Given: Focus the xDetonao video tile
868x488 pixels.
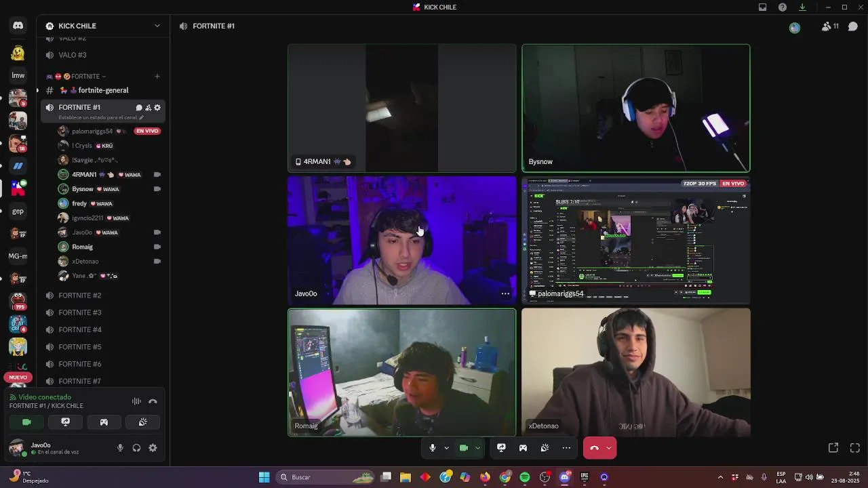Looking at the screenshot, I should pyautogui.click(x=636, y=372).
